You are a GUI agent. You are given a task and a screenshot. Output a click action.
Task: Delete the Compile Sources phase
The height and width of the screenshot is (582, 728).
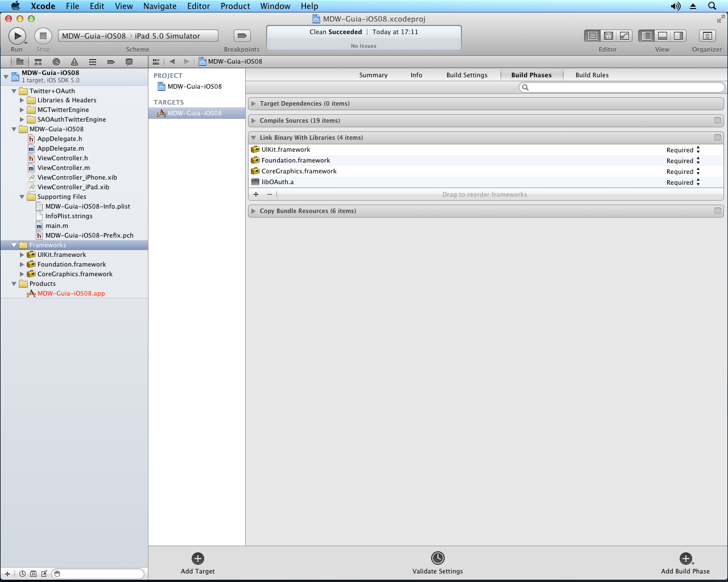click(x=718, y=120)
